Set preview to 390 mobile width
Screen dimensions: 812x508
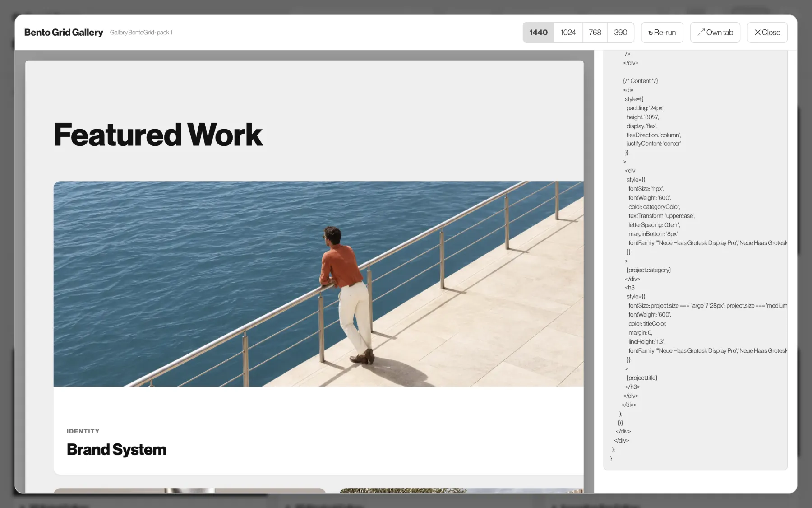pos(621,33)
